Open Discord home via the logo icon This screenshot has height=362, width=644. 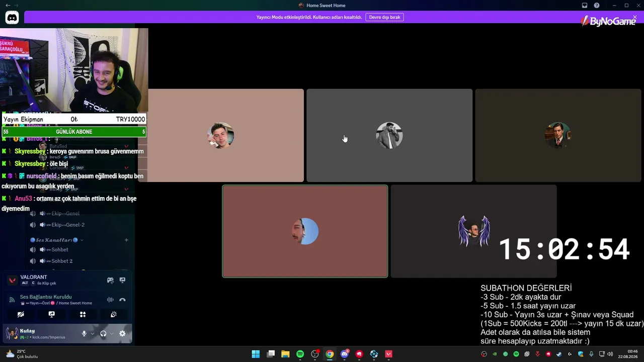pos(12,18)
